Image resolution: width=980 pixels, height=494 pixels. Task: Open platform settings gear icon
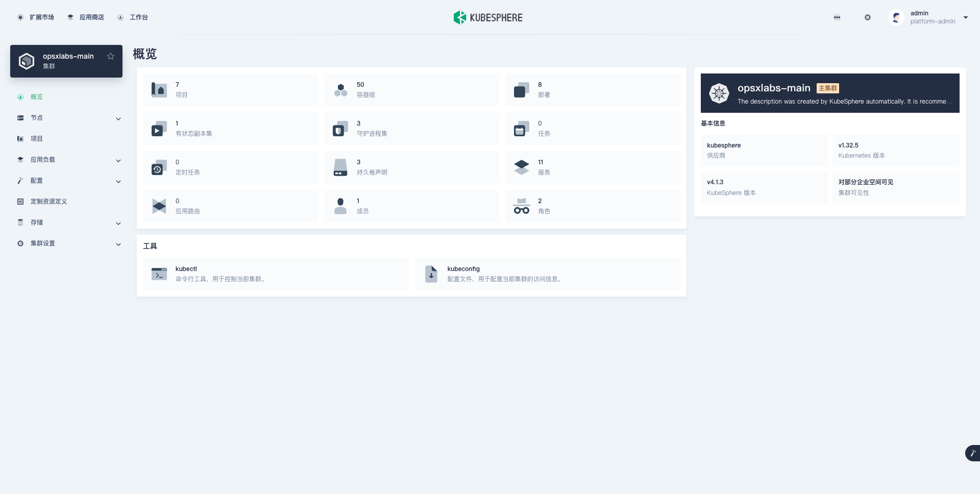(x=868, y=17)
